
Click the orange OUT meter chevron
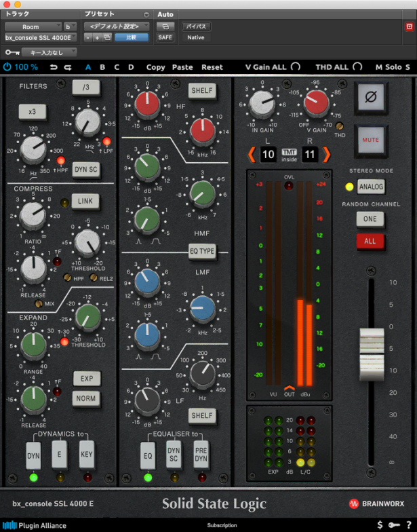(289, 387)
